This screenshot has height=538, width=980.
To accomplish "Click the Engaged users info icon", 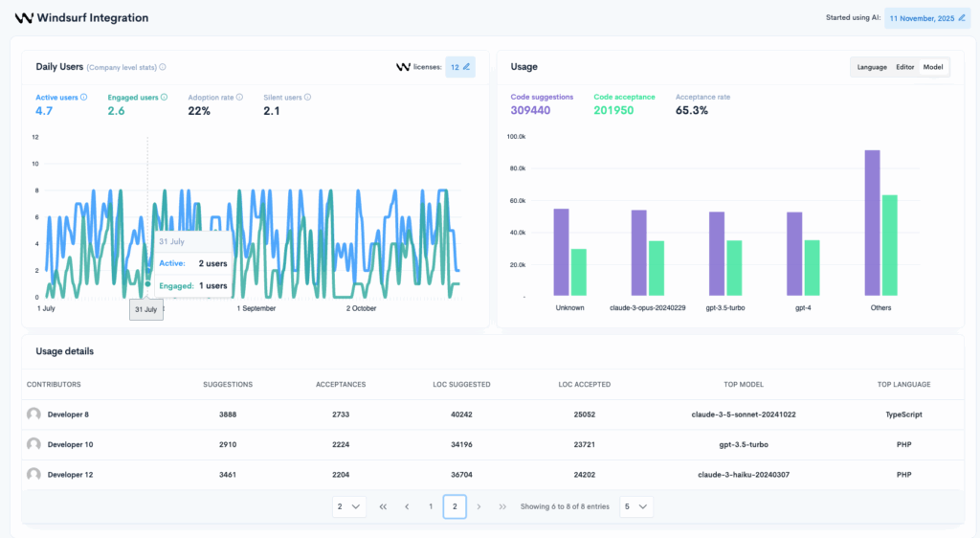I will (x=165, y=97).
